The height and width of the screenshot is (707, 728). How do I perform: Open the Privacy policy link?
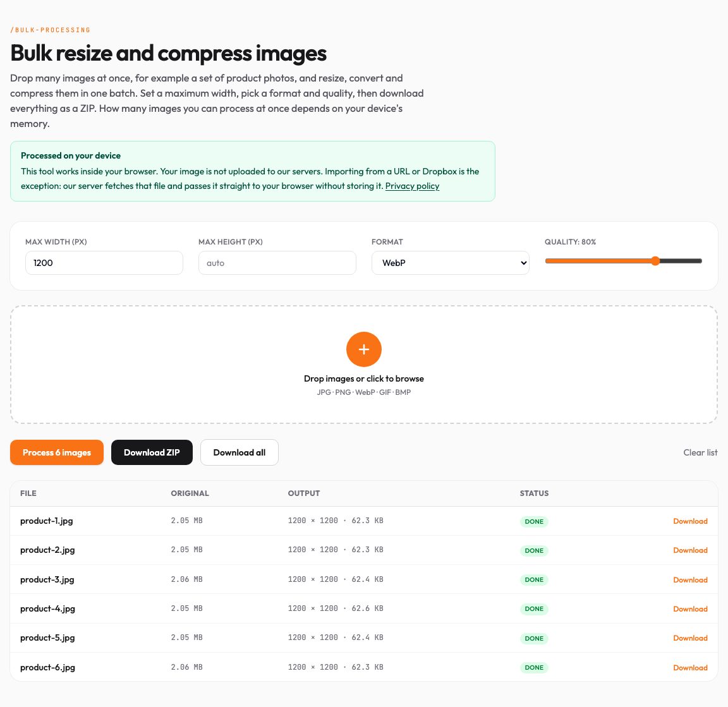pos(412,186)
